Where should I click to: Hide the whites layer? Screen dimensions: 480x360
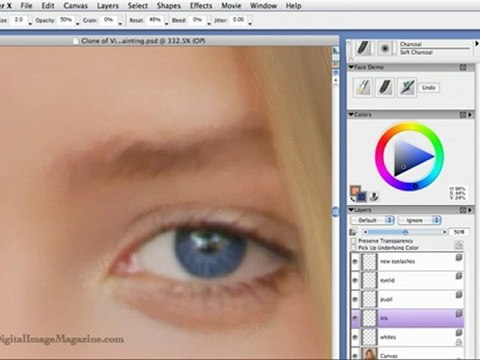pyautogui.click(x=355, y=337)
